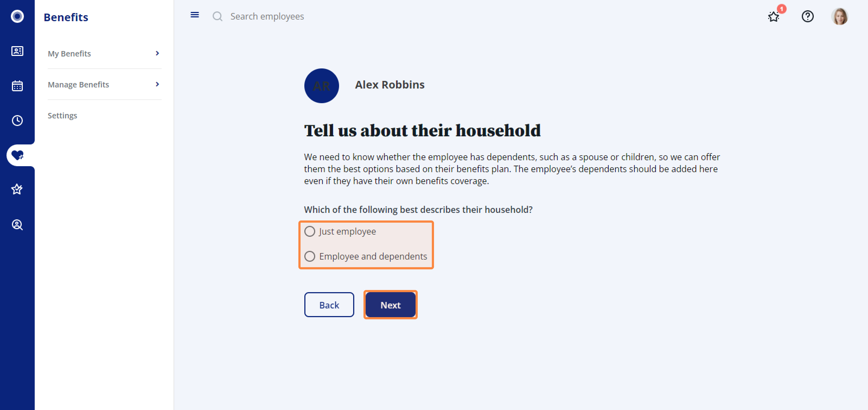The width and height of the screenshot is (868, 410).
Task: Open notifications star icon with badge
Action: point(773,17)
